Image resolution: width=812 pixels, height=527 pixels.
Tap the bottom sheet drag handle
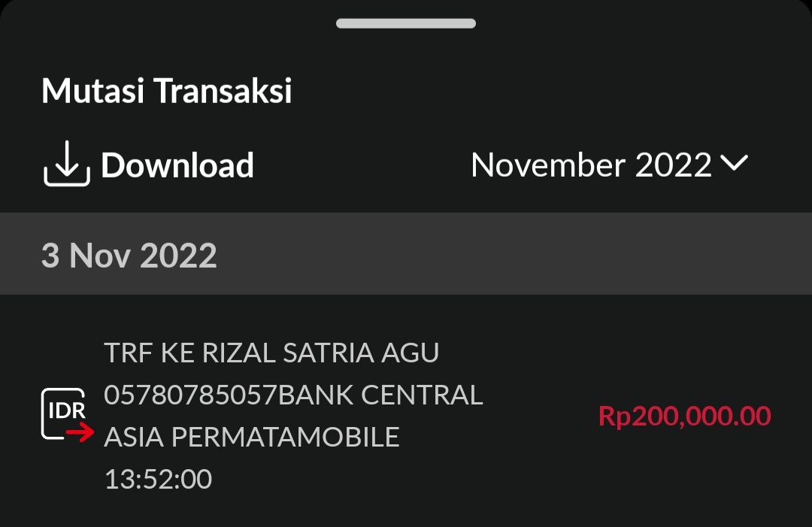coord(406,23)
